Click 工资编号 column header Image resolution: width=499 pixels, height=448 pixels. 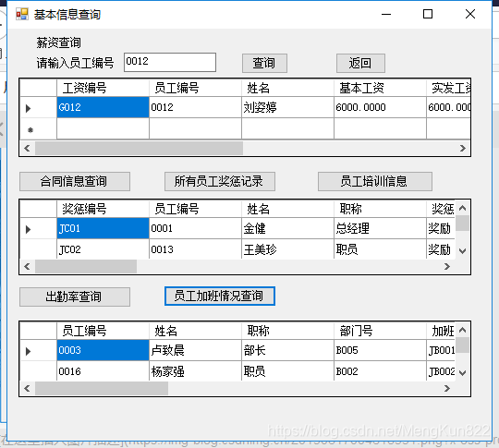point(103,88)
